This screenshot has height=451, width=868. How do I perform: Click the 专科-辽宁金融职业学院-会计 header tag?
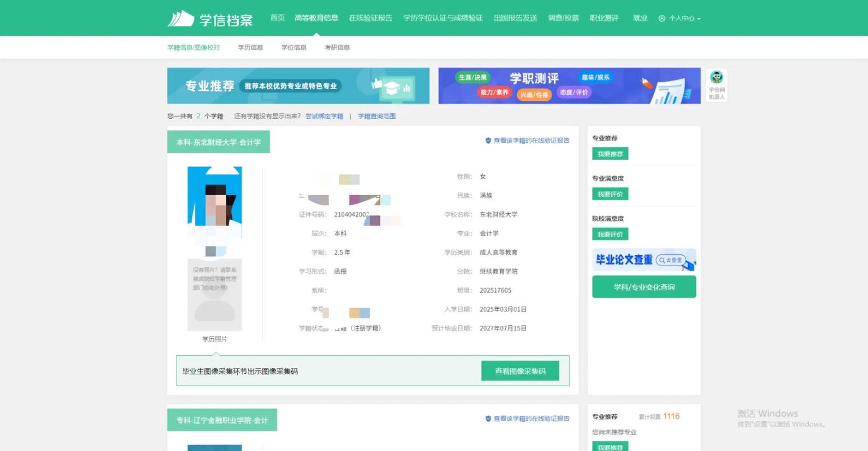point(222,420)
